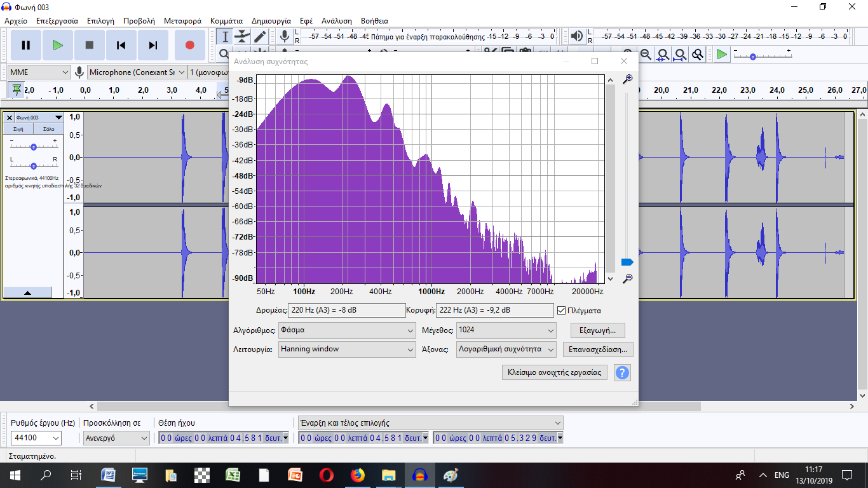This screenshot has height=488, width=868.
Task: Solo the track with Σόλο
Action: [x=49, y=129]
